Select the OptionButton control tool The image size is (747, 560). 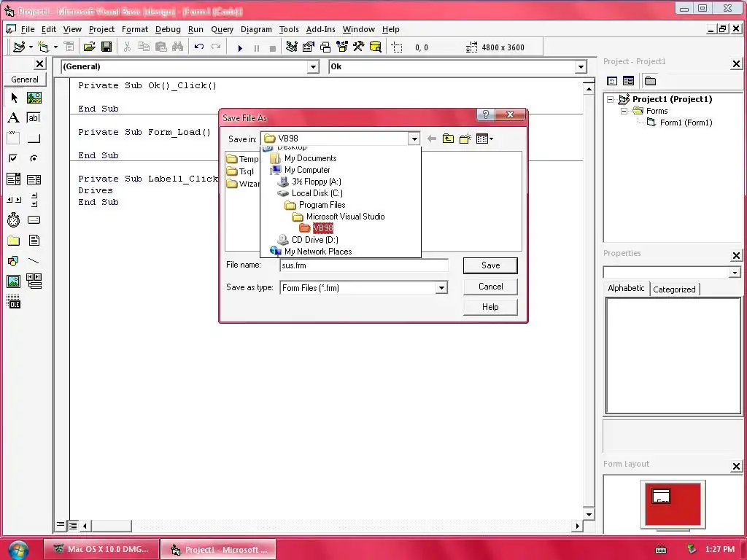[34, 158]
